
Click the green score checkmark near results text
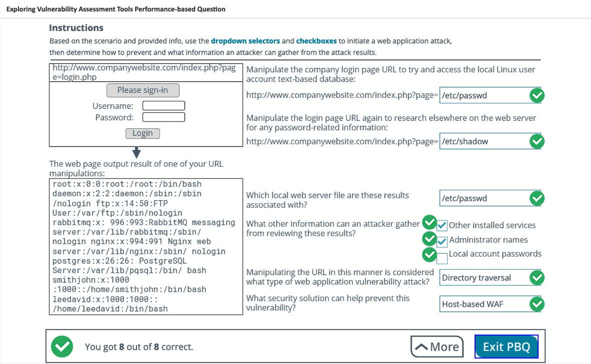click(x=62, y=346)
